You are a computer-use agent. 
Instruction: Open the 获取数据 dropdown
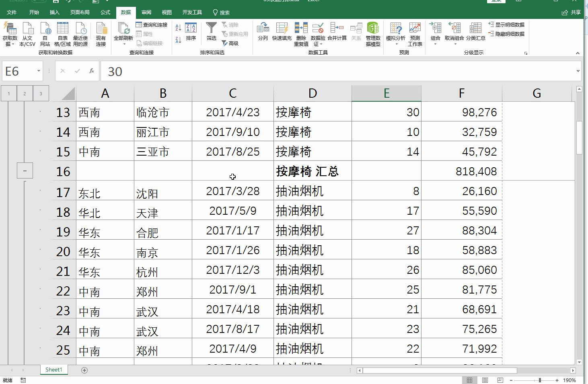(x=10, y=34)
